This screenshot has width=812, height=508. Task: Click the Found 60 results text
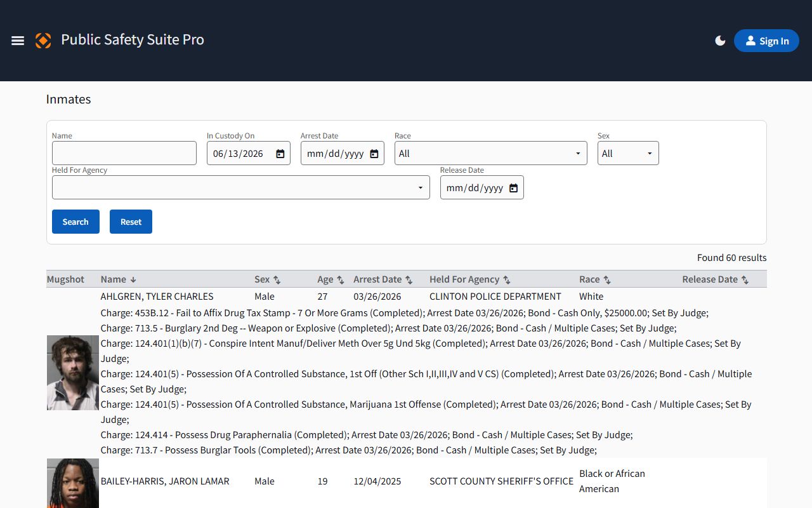[x=731, y=258]
